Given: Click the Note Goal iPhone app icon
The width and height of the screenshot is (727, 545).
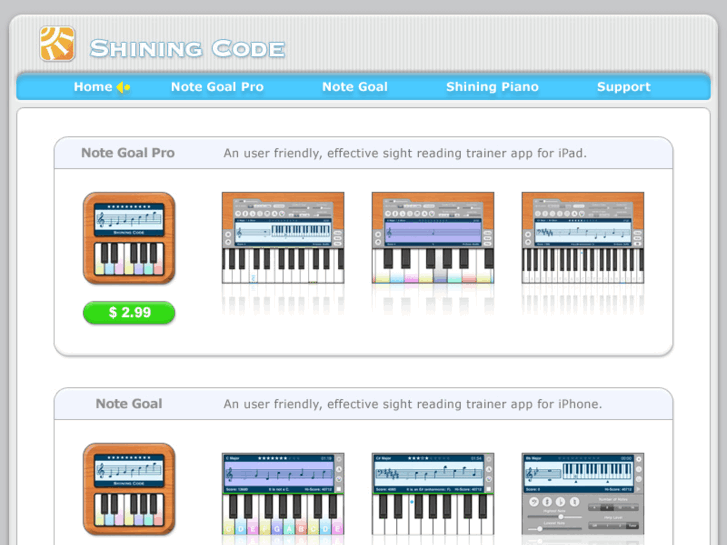Looking at the screenshot, I should [129, 489].
